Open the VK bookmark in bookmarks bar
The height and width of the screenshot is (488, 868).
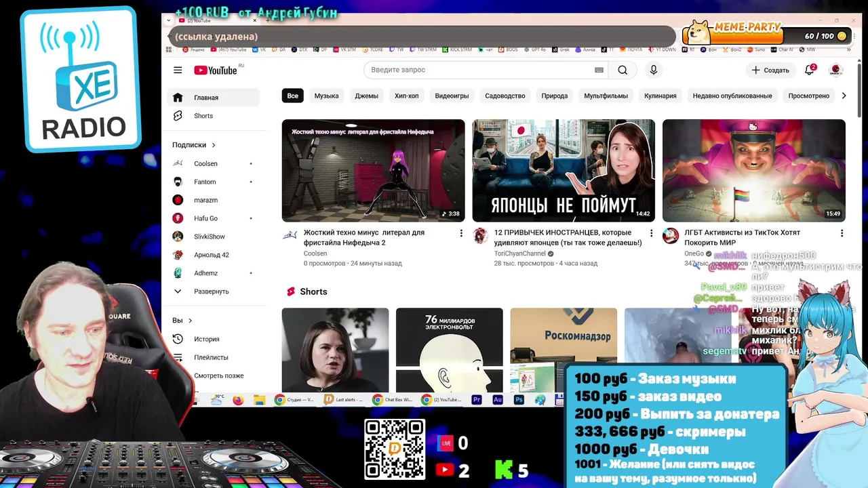click(259, 49)
